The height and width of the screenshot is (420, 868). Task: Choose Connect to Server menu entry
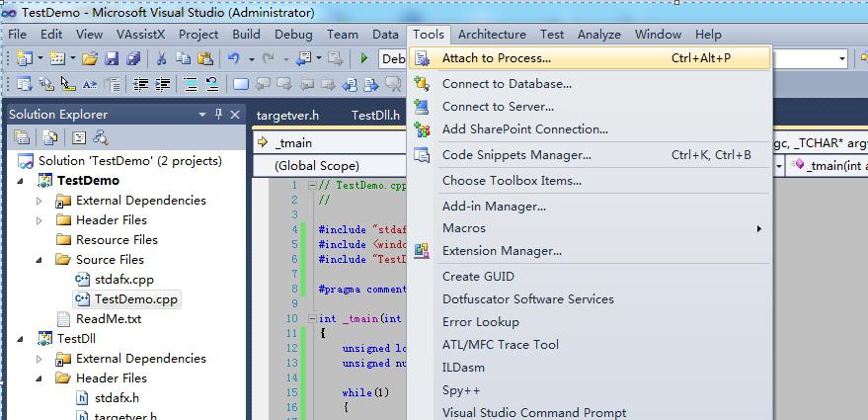[x=589, y=107]
